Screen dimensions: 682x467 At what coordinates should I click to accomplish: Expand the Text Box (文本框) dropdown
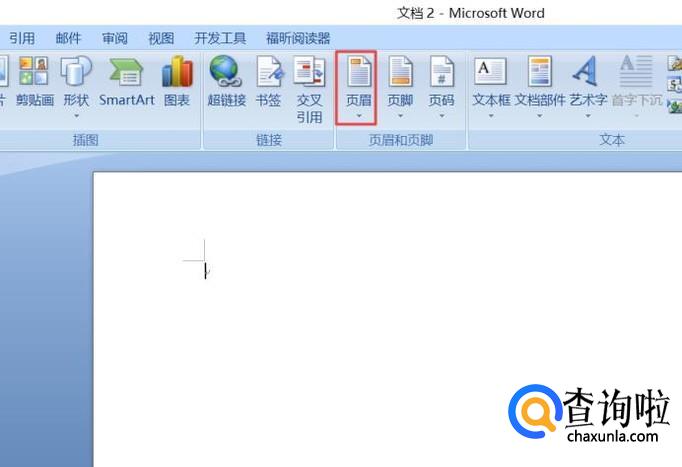[x=491, y=88]
